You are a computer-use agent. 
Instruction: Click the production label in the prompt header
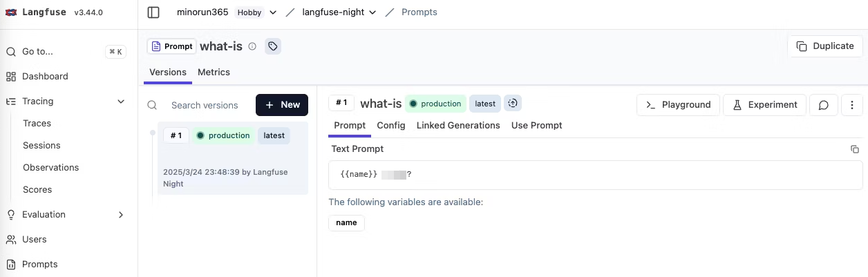[436, 104]
